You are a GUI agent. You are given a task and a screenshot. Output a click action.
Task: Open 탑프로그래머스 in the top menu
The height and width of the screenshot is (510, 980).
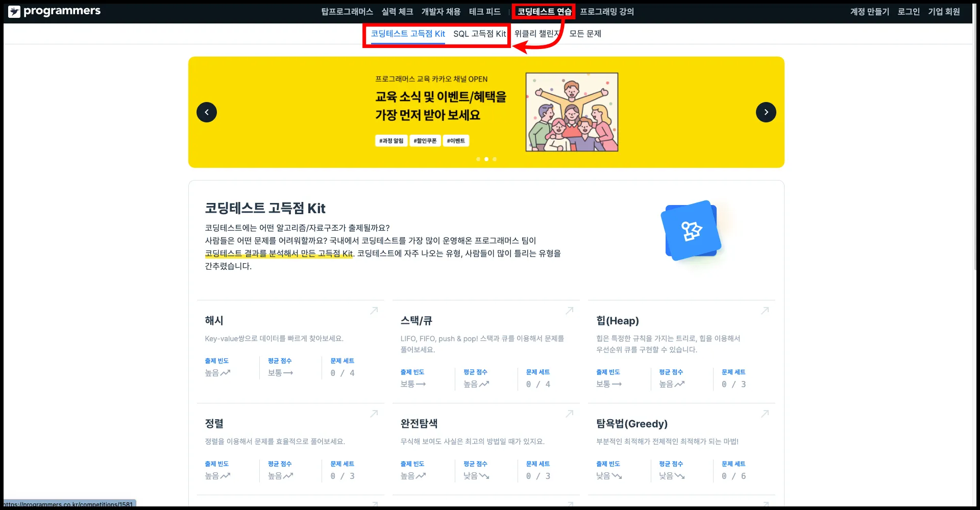(347, 12)
